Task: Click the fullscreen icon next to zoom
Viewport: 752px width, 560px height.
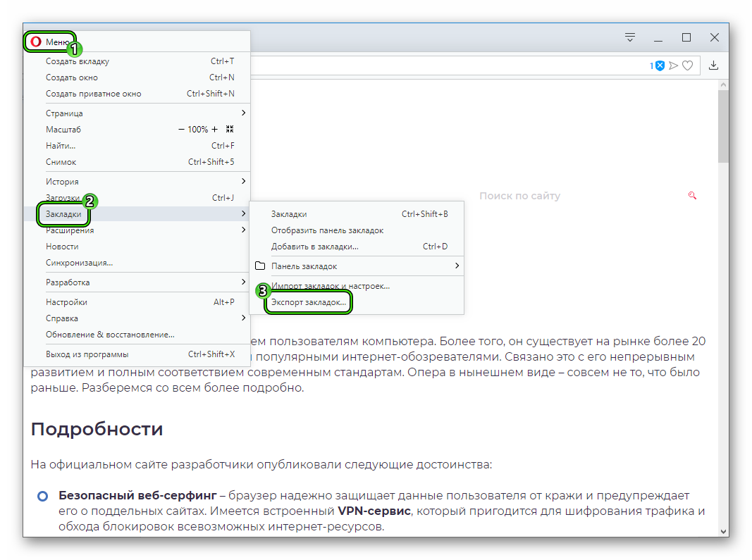Action: [x=230, y=130]
